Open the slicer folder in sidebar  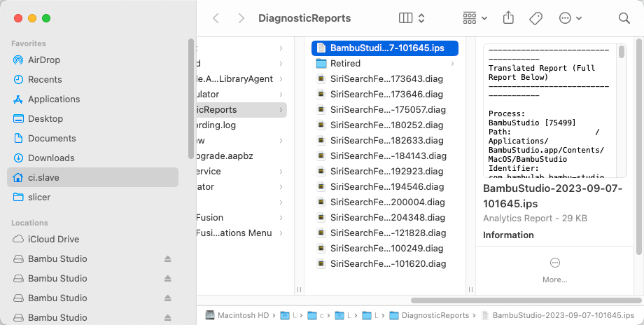(x=93, y=198)
